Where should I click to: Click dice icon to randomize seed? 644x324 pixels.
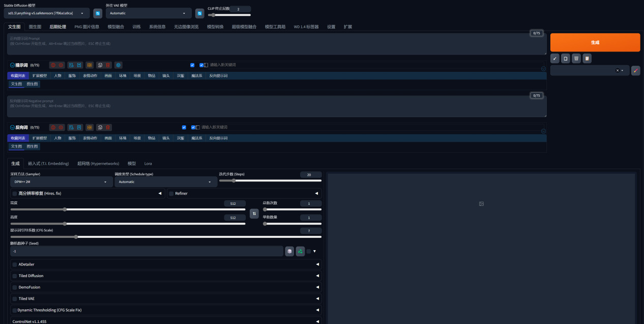point(289,251)
